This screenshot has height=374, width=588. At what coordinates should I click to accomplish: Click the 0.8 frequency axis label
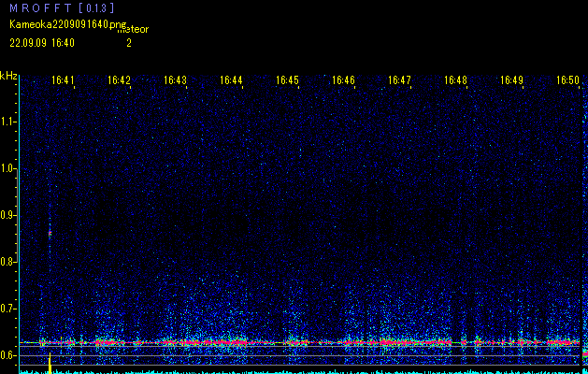coord(7,262)
